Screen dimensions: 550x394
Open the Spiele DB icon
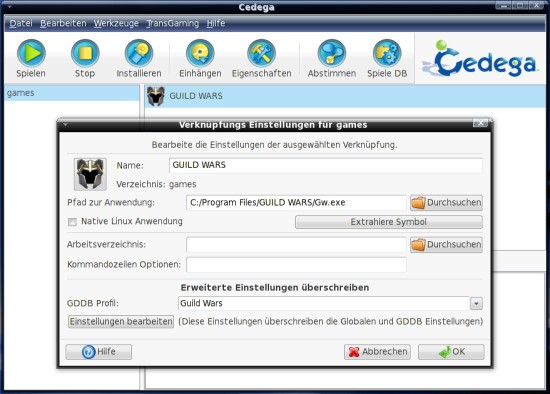(x=387, y=53)
